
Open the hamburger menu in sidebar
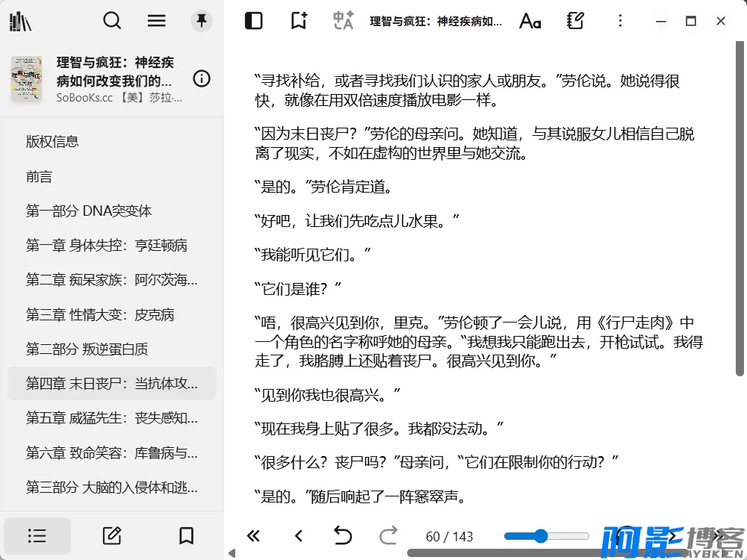tap(157, 21)
